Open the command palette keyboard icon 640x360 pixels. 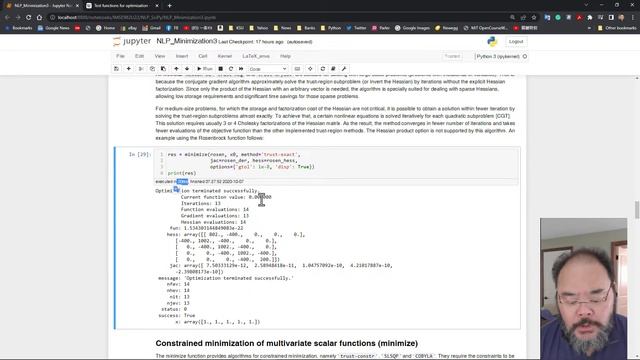point(297,69)
